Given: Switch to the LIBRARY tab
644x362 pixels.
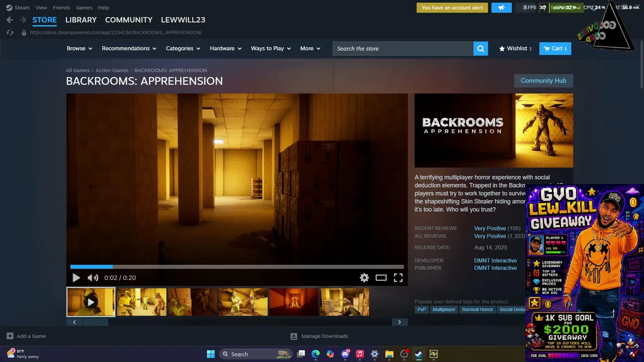Looking at the screenshot, I should coord(81,20).
